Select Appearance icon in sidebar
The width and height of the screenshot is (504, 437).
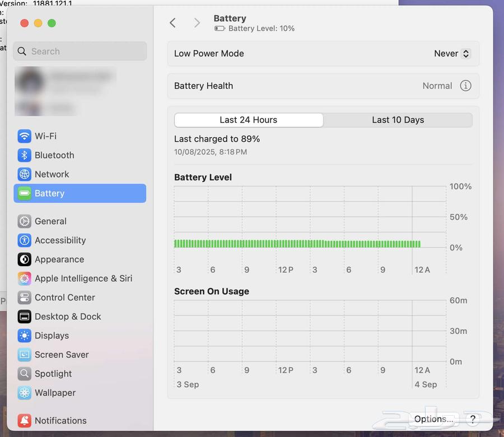(x=24, y=259)
